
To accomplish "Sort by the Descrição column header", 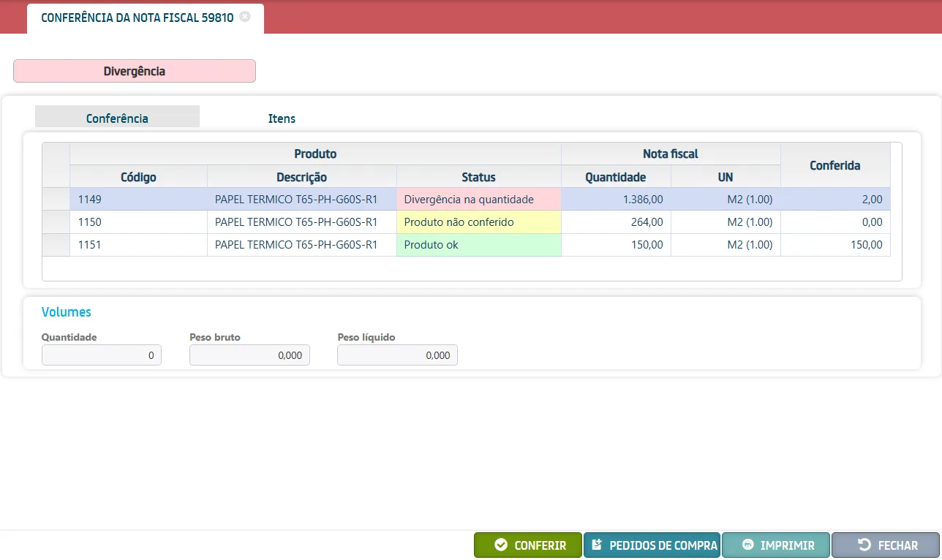I will 302,177.
